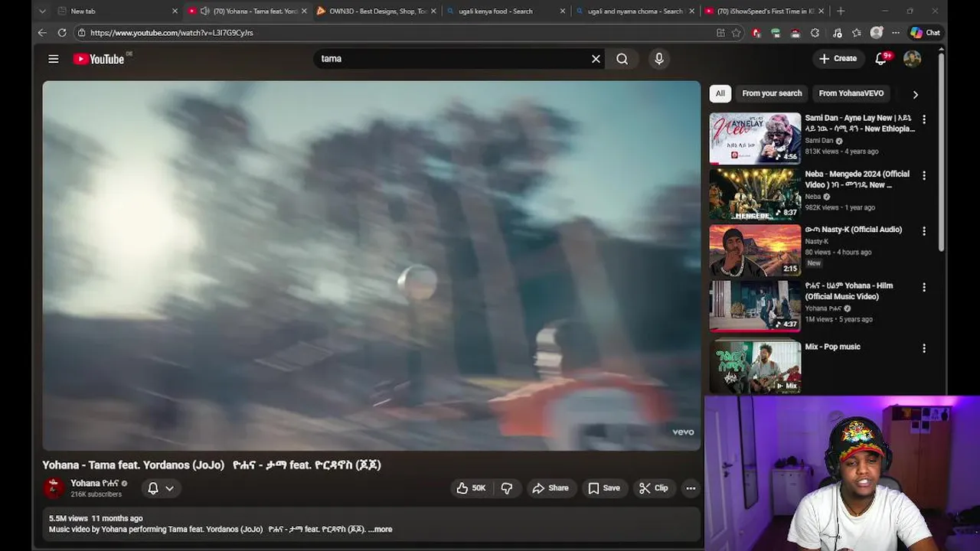
Task: Select From YohanaVEVO chip
Action: [x=851, y=93]
